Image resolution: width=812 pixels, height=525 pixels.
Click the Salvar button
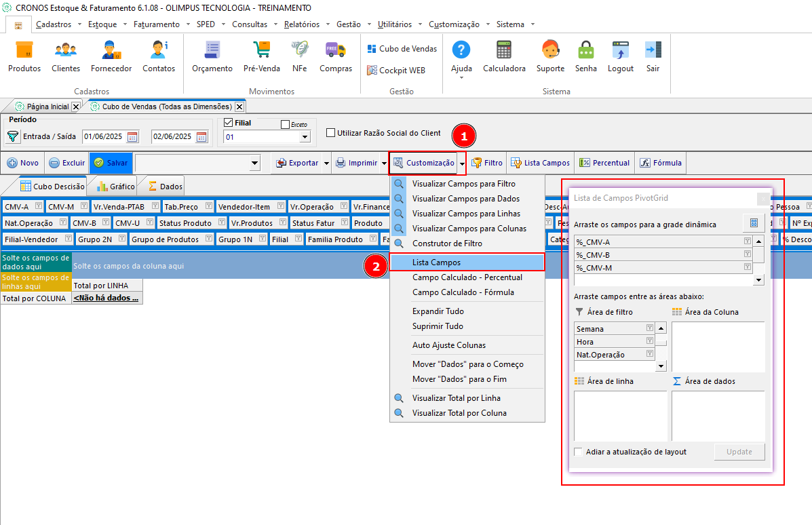(111, 163)
